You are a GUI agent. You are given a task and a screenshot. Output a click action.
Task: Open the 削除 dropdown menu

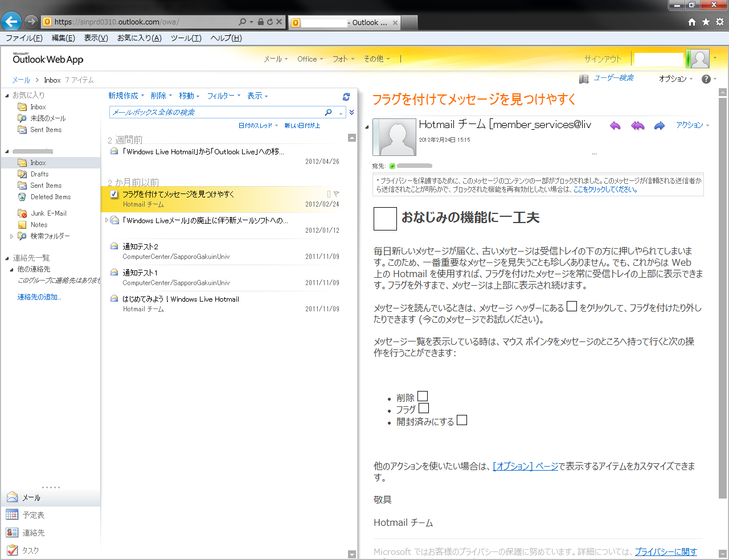161,96
